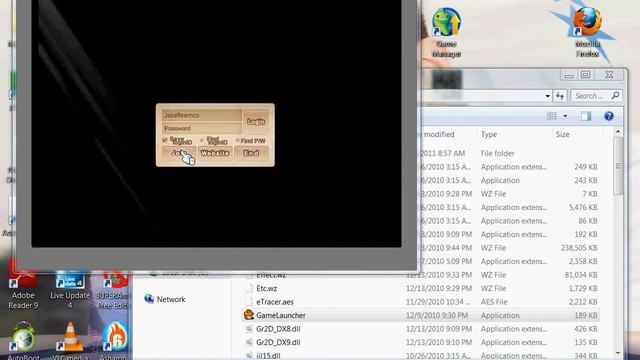The image size is (640, 360).
Task: Click the 238,505 KB size cell
Action: [x=579, y=248]
